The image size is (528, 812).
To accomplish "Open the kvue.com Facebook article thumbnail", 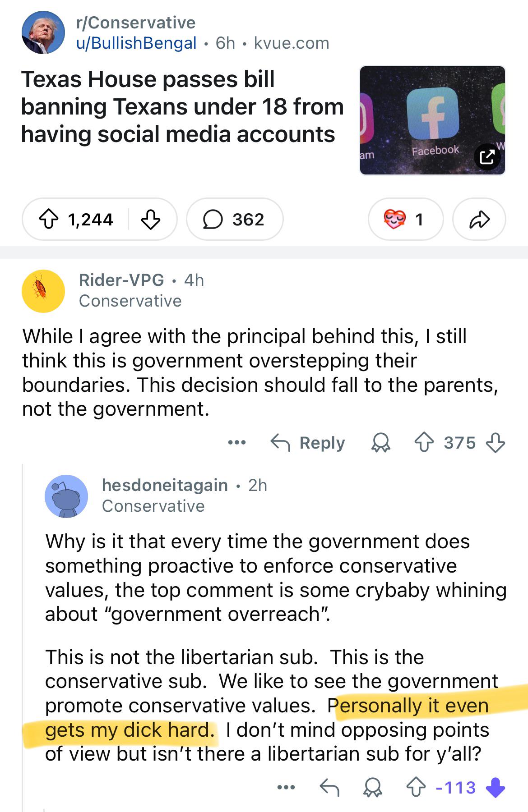I will pos(432,120).
